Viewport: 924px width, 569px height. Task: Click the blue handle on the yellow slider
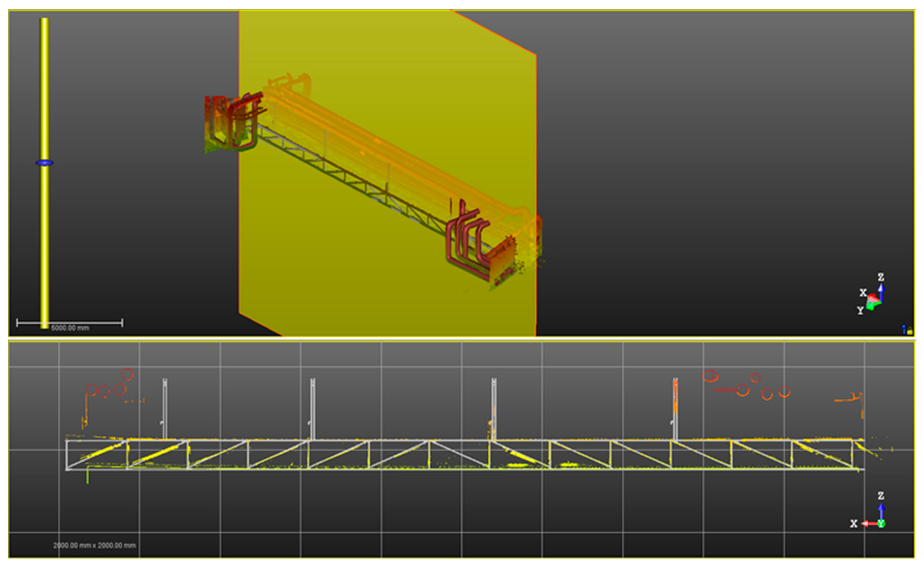tap(44, 163)
